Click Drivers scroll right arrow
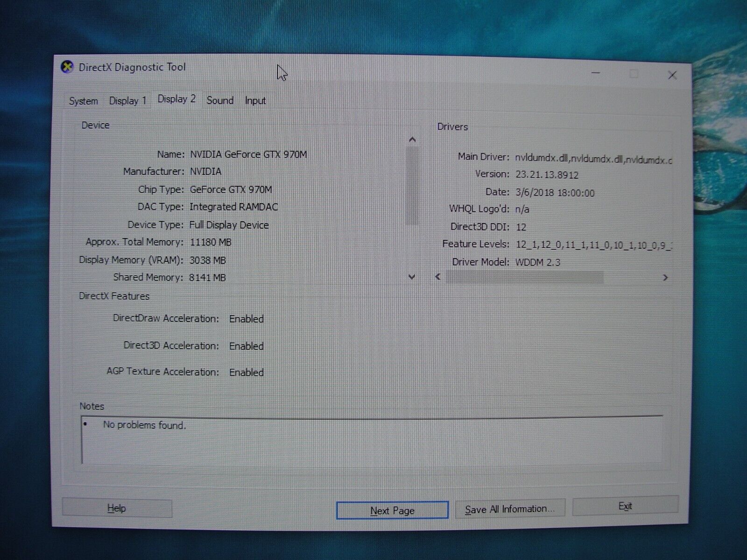Screen dimensions: 747x560 coord(665,278)
